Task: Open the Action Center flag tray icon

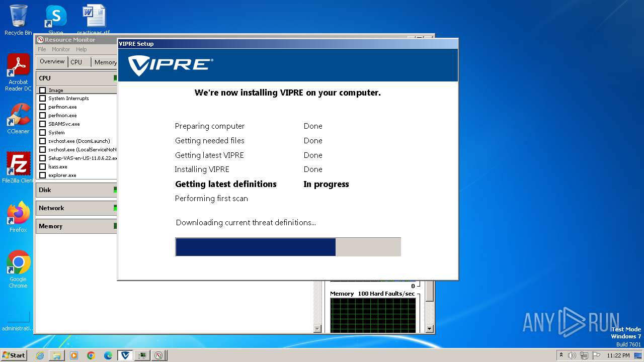Action: (x=596, y=355)
